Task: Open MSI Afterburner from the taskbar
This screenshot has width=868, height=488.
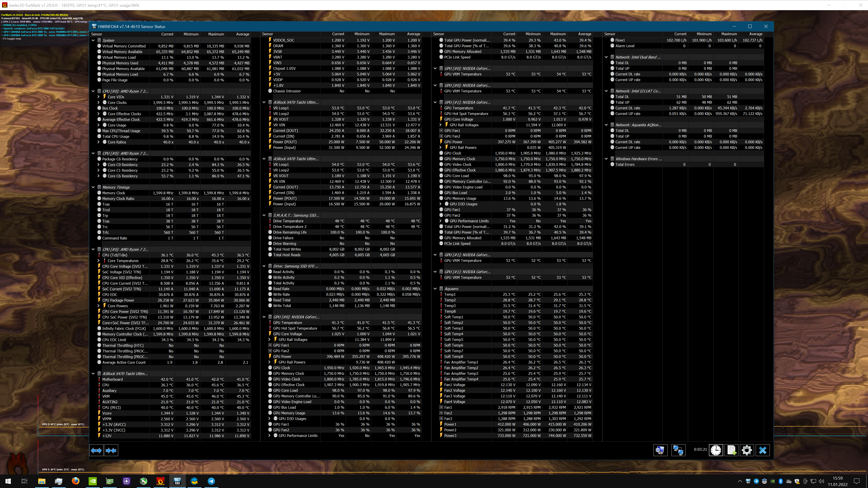Action: 144,481
